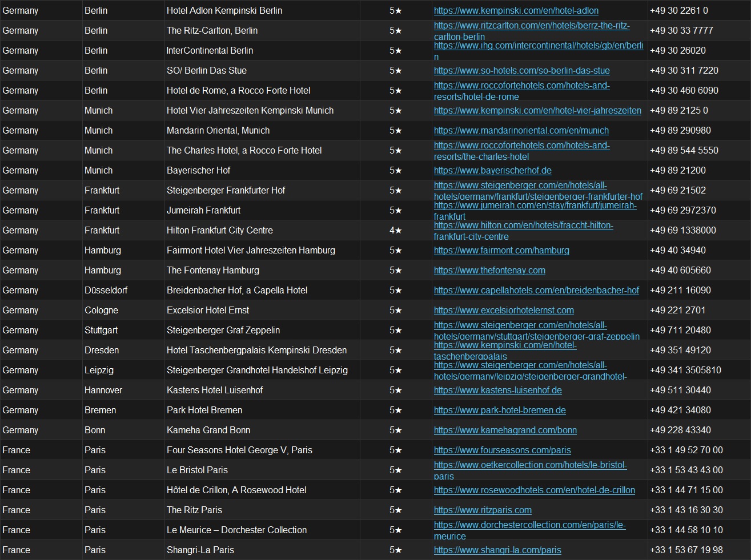Open the so-hotels.com so-berlin-das-stue link

[522, 70]
